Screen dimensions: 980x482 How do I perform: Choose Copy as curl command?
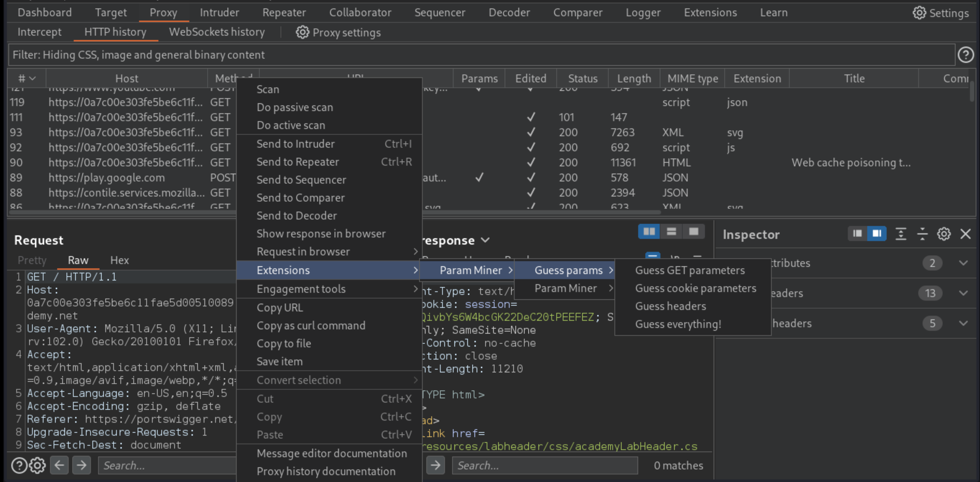(329, 326)
